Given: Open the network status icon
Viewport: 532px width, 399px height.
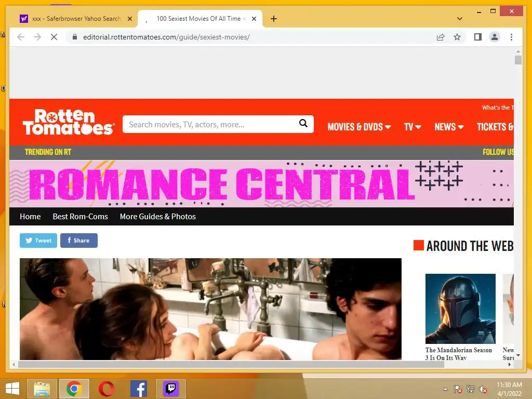Looking at the screenshot, I should [x=471, y=389].
